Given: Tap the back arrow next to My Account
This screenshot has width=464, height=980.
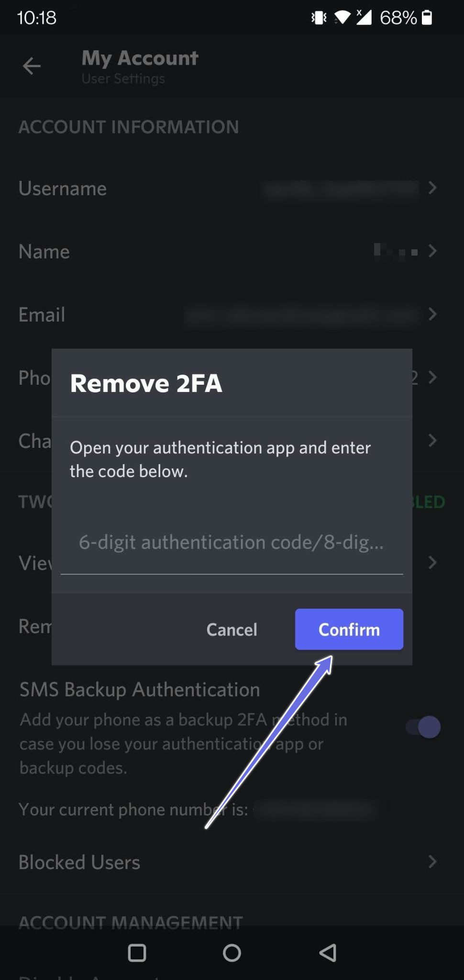Looking at the screenshot, I should coord(32,66).
